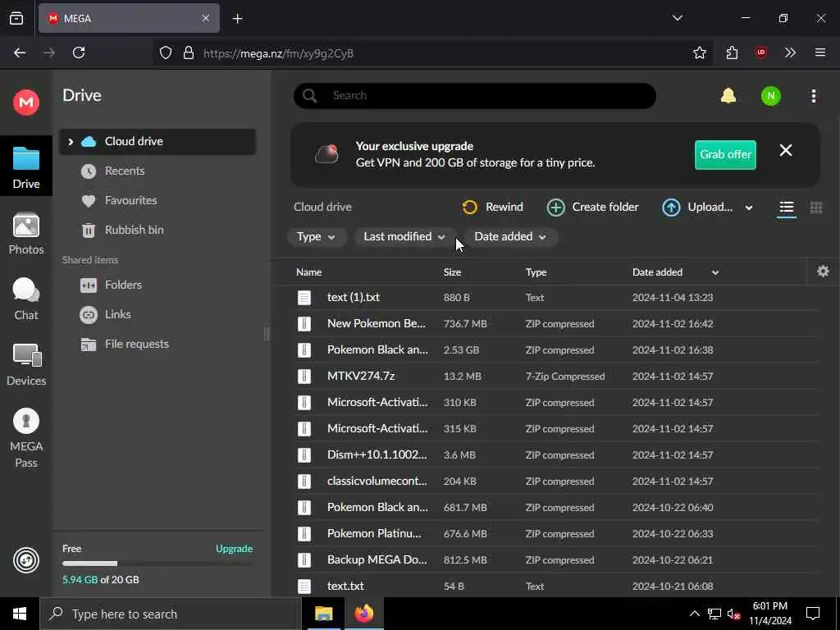Sort by Name column header
Viewport: 840px width, 630px height.
(x=308, y=272)
